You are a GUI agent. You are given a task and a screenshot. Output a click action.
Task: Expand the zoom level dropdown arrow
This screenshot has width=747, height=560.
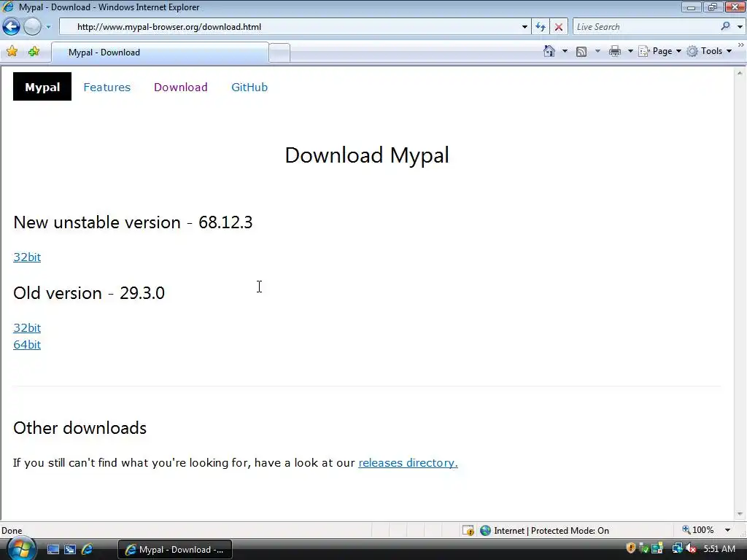coord(727,530)
